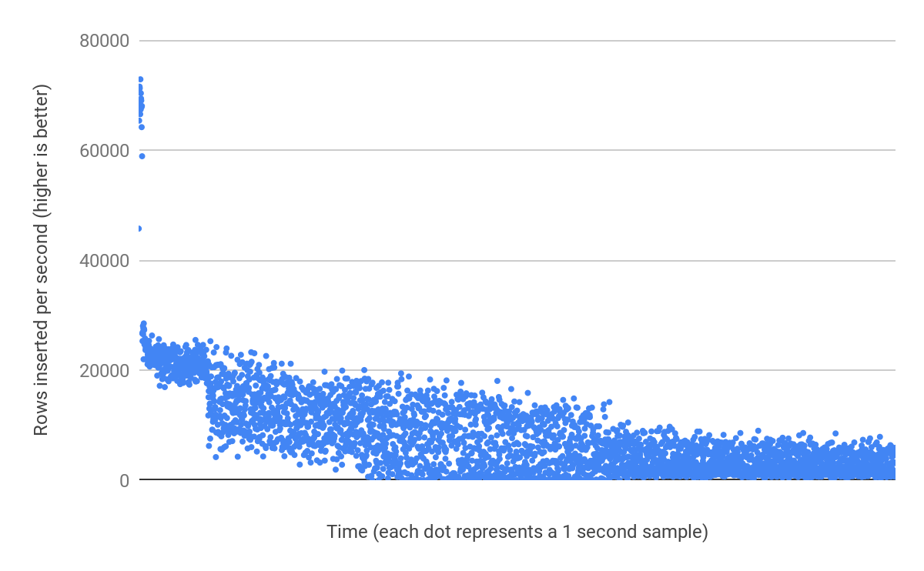Click the topmost data point near 73000
Screen dimensions: 924x571
(x=140, y=79)
